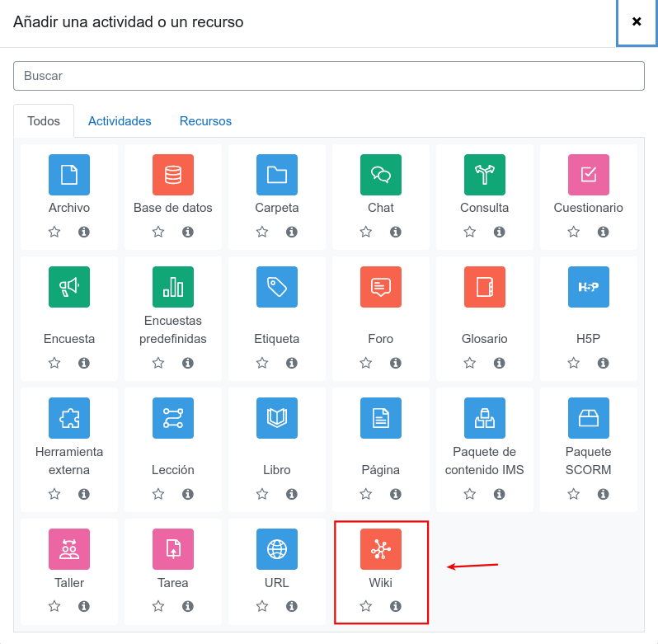Choose the Cuestionario activity icon
The width and height of the screenshot is (658, 644).
tap(588, 175)
